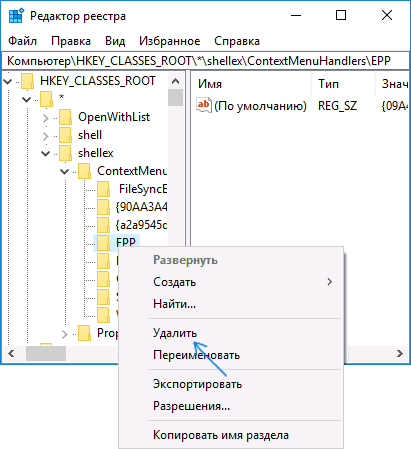
Task: Click the tree scroll up arrow
Action: click(x=175, y=81)
